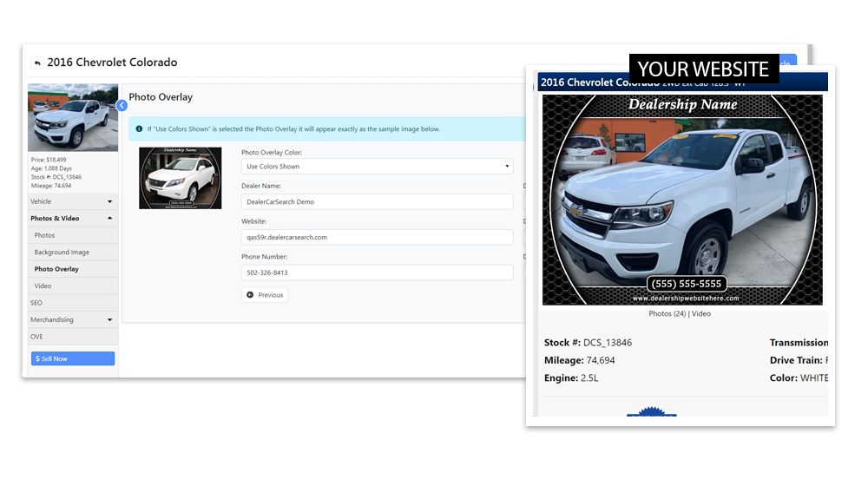
Task: Select Background Image in the sidebar
Action: pos(62,253)
